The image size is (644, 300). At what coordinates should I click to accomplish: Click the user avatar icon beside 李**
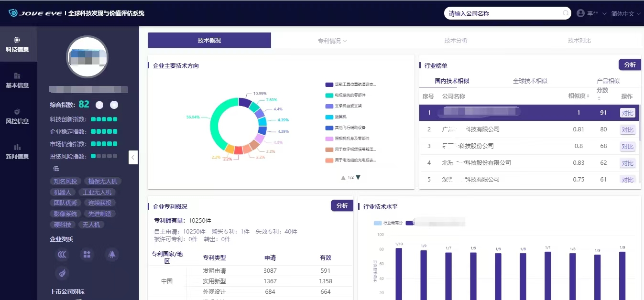pos(581,13)
